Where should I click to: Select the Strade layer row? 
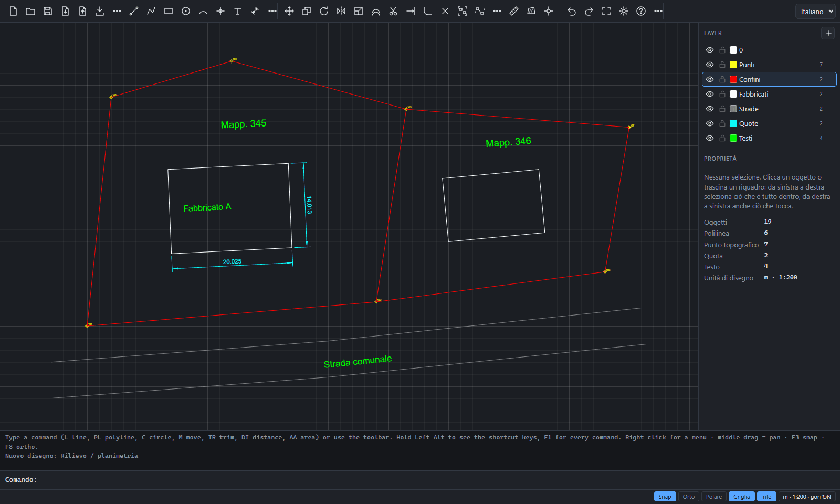click(769, 109)
